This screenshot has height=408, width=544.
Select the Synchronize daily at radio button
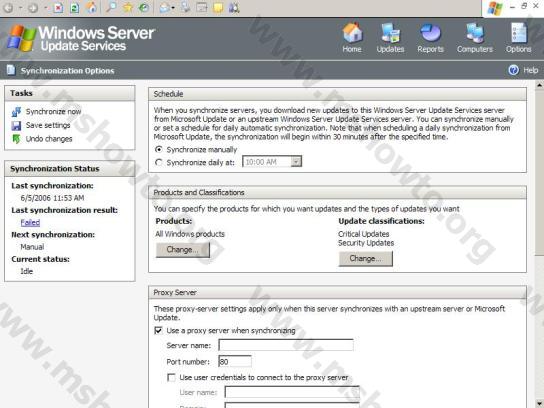click(x=159, y=162)
